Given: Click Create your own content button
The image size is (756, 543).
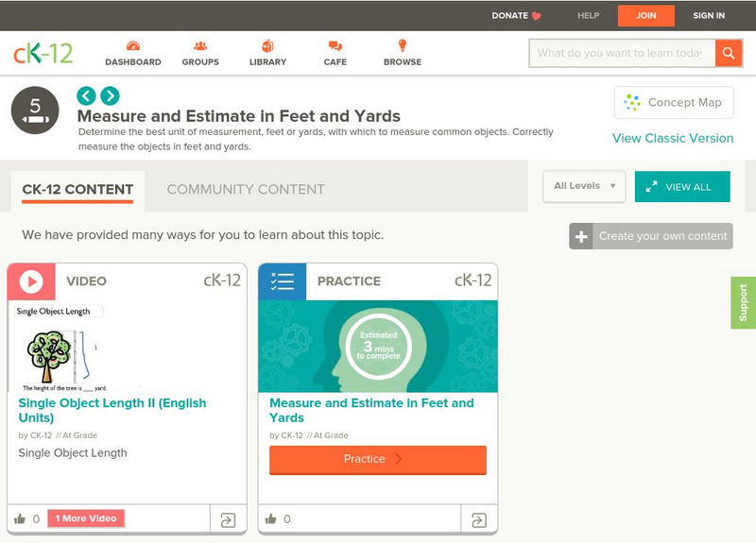Looking at the screenshot, I should point(651,236).
